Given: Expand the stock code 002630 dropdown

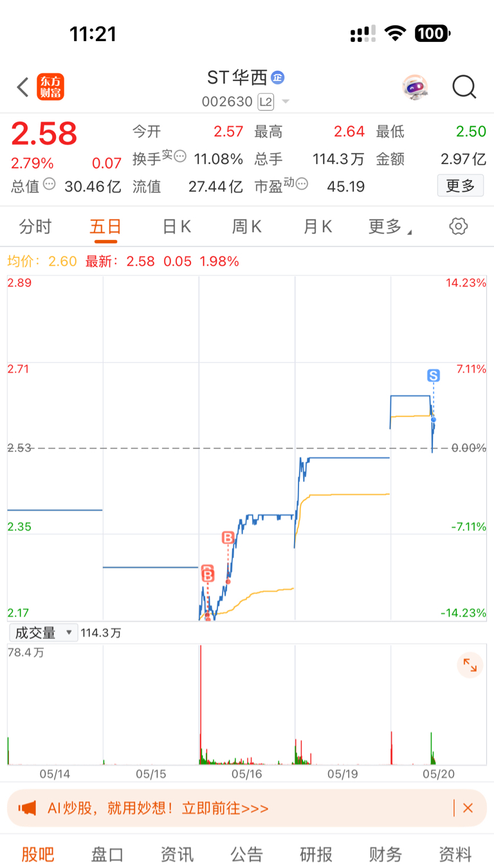Looking at the screenshot, I should (x=286, y=102).
